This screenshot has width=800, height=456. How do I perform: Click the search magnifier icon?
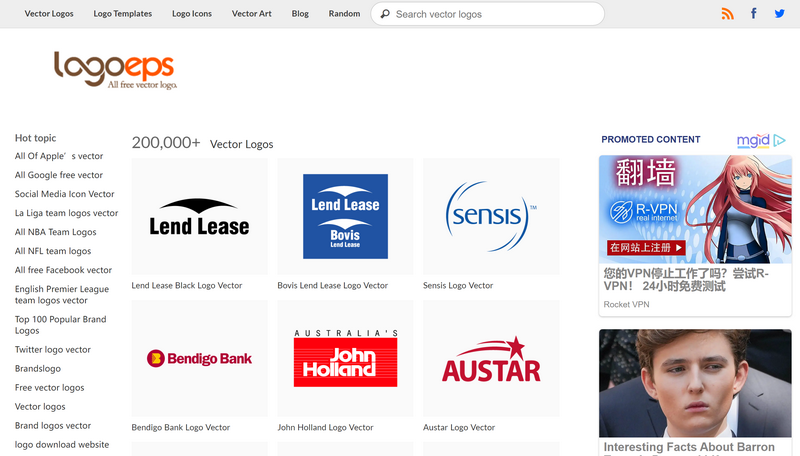(x=385, y=14)
